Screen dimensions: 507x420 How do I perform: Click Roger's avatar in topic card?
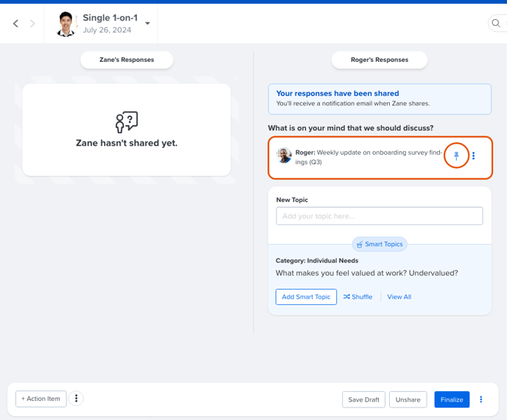click(284, 155)
